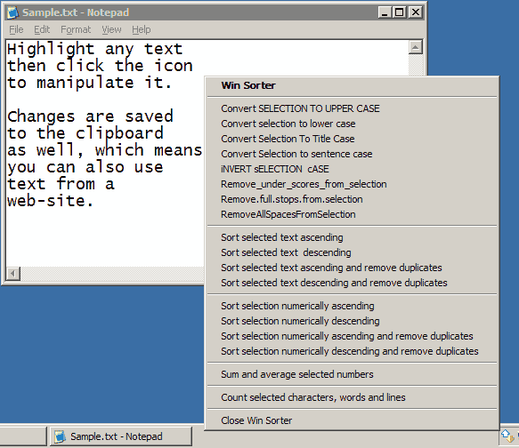Choose iNVERT sELECTION cASE entry
The height and width of the screenshot is (448, 519).
(x=352, y=169)
